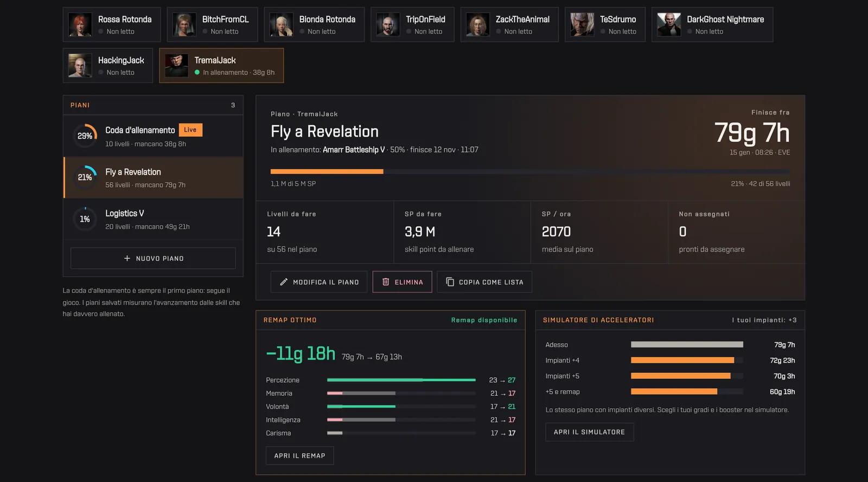Click the Impianti +4 bar
This screenshot has height=482, width=868.
687,361
